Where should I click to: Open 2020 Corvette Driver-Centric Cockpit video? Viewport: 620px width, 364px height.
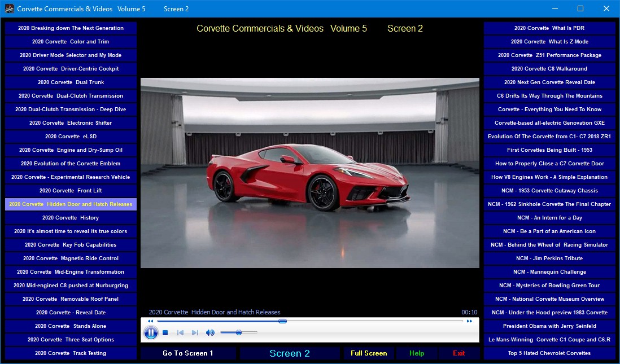tap(71, 69)
